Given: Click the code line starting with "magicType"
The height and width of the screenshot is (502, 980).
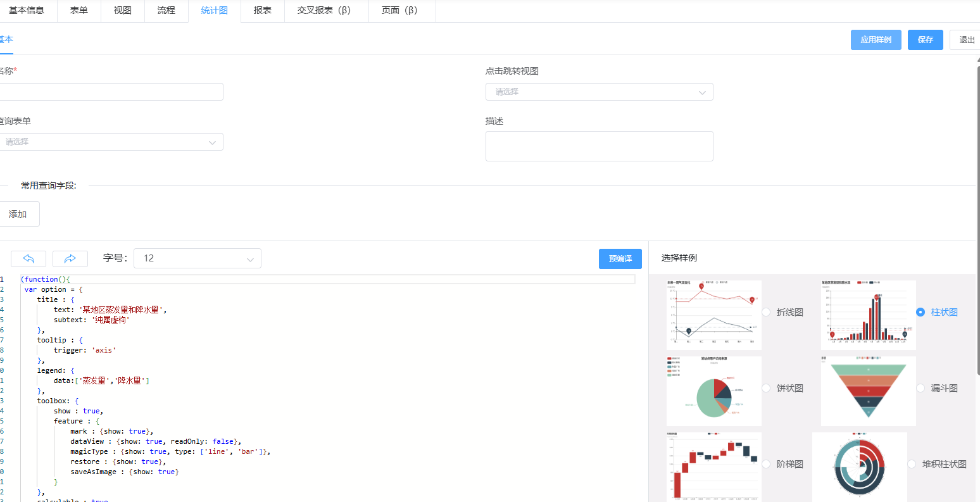Looking at the screenshot, I should click(x=170, y=451).
